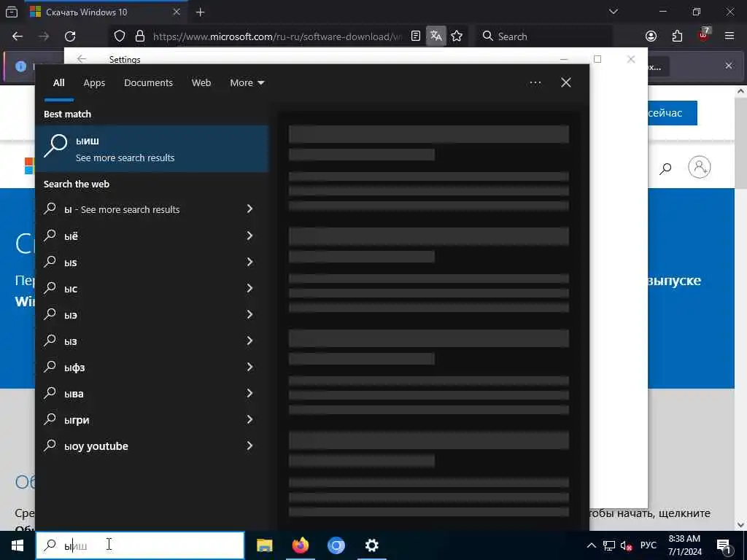
Task: Click the translate page icon
Action: [436, 36]
